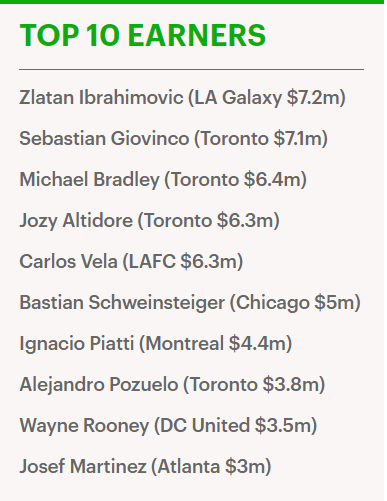
Task: Click the $4.4m Montreal salary
Action: (x=258, y=343)
